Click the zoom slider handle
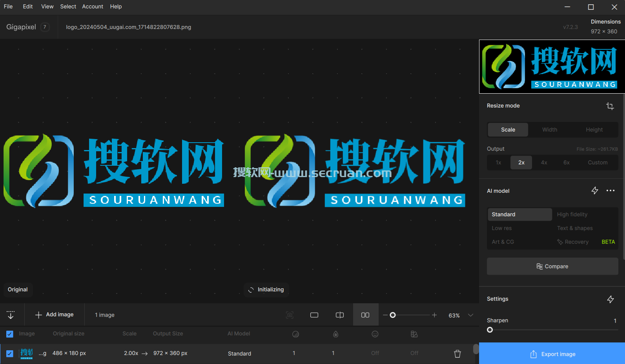This screenshot has height=364, width=625. (393, 315)
